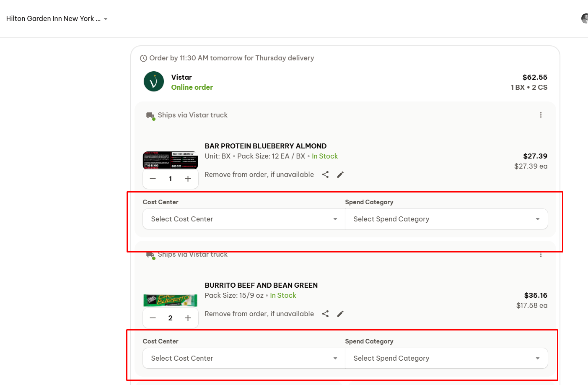Click the Vistar vendor name
The image size is (588, 385).
[181, 77]
